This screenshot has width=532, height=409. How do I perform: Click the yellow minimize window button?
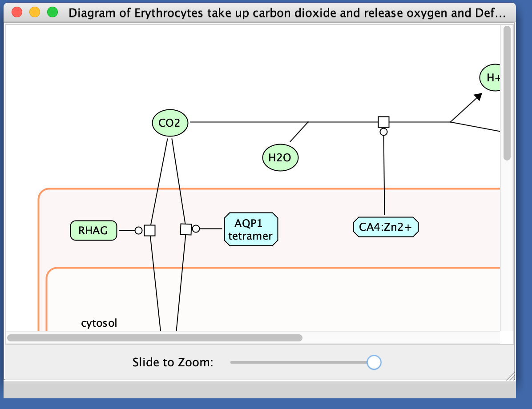[35, 12]
